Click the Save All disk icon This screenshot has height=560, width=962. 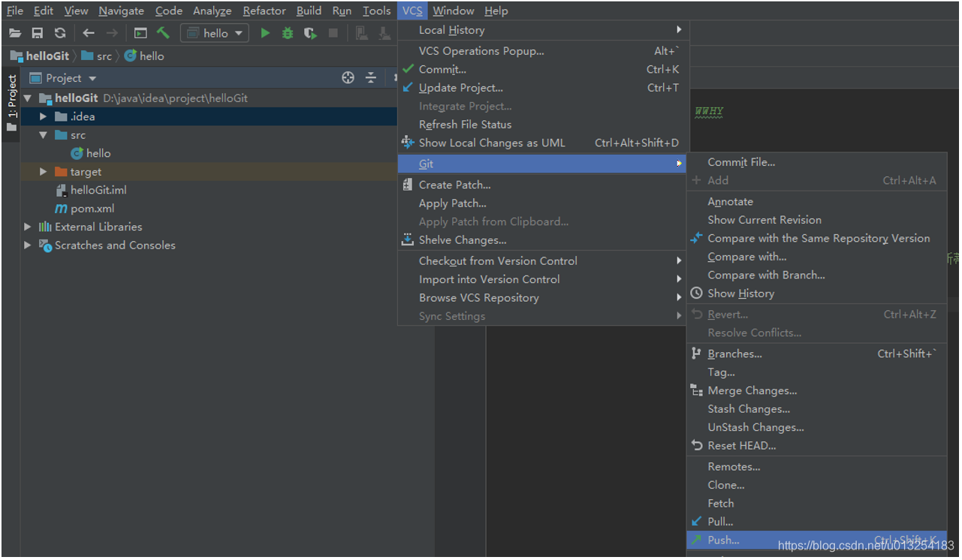(37, 33)
